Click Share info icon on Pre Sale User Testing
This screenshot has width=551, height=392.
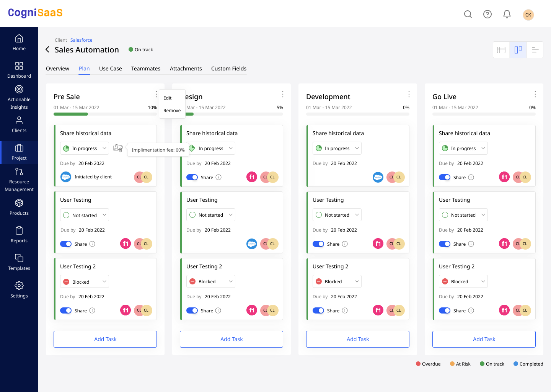click(92, 244)
